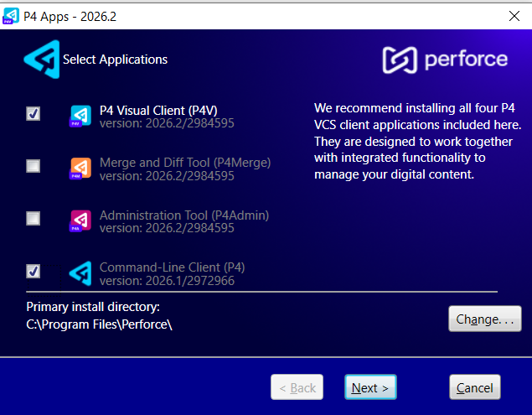This screenshot has width=532, height=415.
Task: Click the P4 Apps title bar icon
Action: point(11,16)
